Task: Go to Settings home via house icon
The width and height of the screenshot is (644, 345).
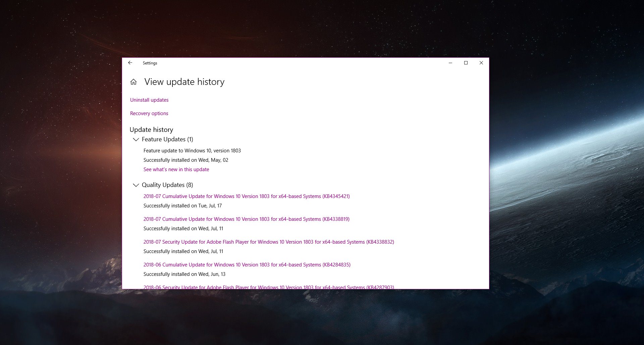Action: (133, 82)
